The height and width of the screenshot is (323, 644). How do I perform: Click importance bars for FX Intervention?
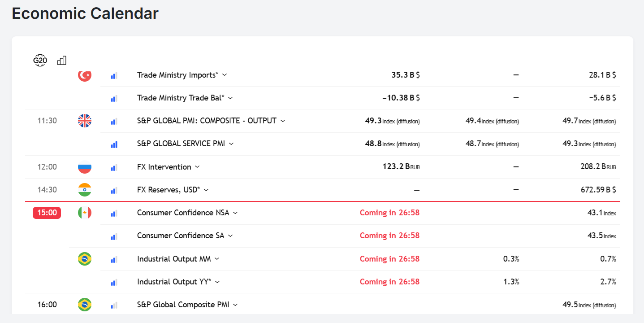click(114, 168)
